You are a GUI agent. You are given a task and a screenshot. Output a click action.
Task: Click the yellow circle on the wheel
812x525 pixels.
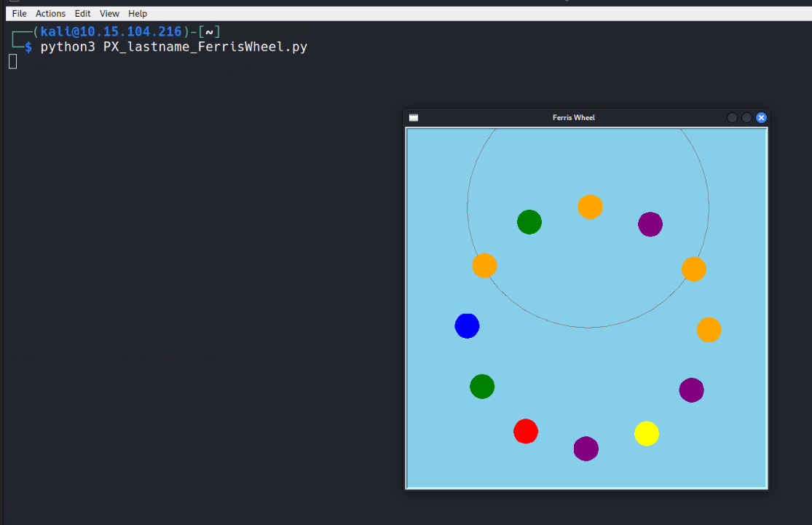(x=647, y=434)
